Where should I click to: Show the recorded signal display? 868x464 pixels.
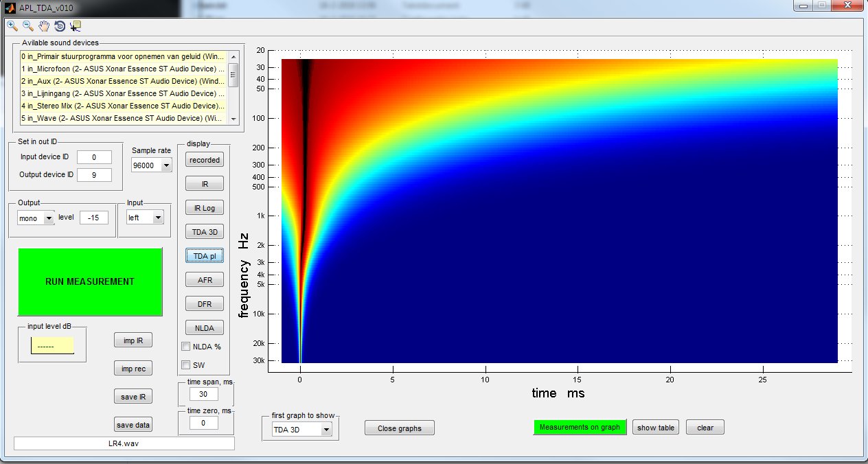205,160
